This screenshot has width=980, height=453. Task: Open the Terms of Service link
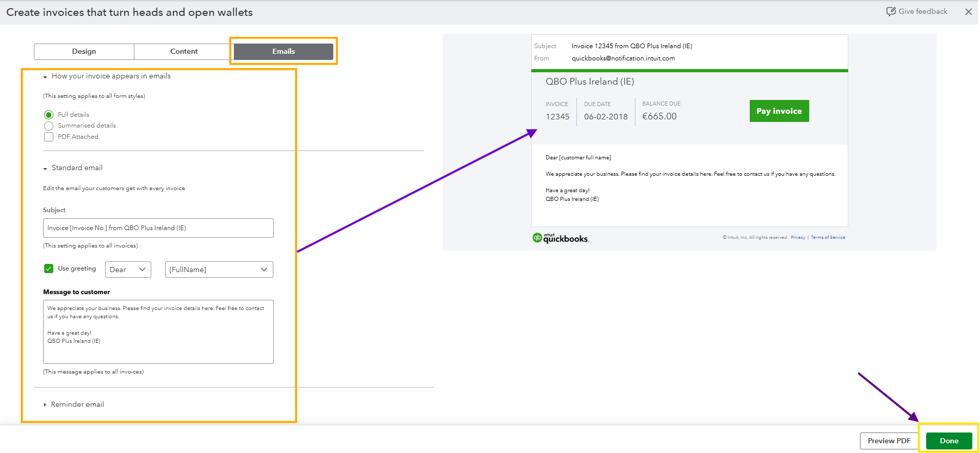[x=828, y=237]
